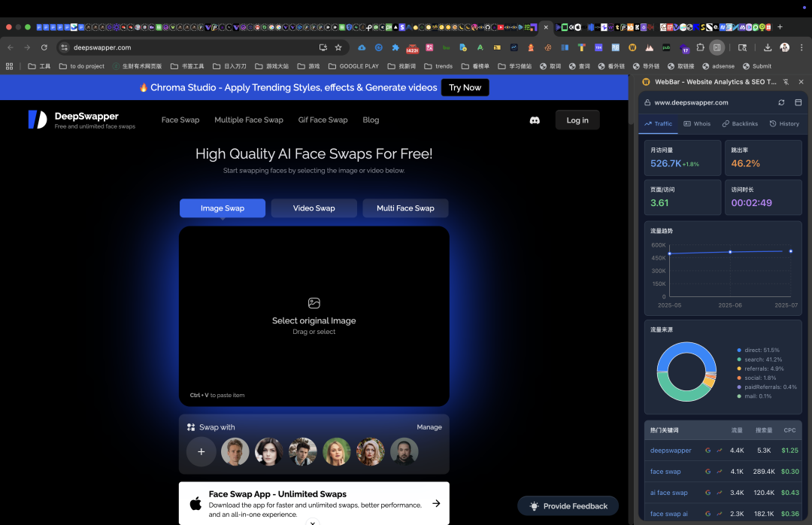The height and width of the screenshot is (525, 812).
Task: Open the Backlinks tab in WebBar
Action: (740, 124)
